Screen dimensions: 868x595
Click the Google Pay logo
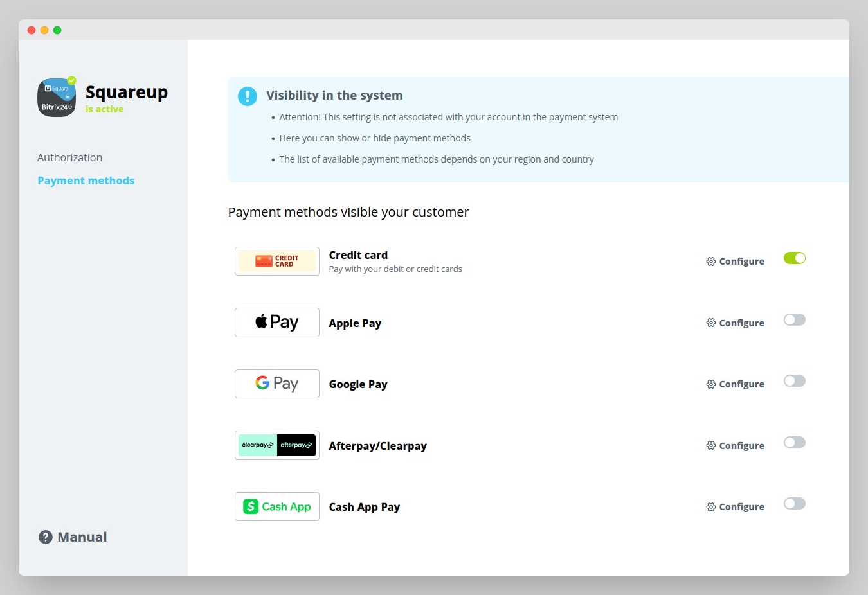(x=277, y=384)
